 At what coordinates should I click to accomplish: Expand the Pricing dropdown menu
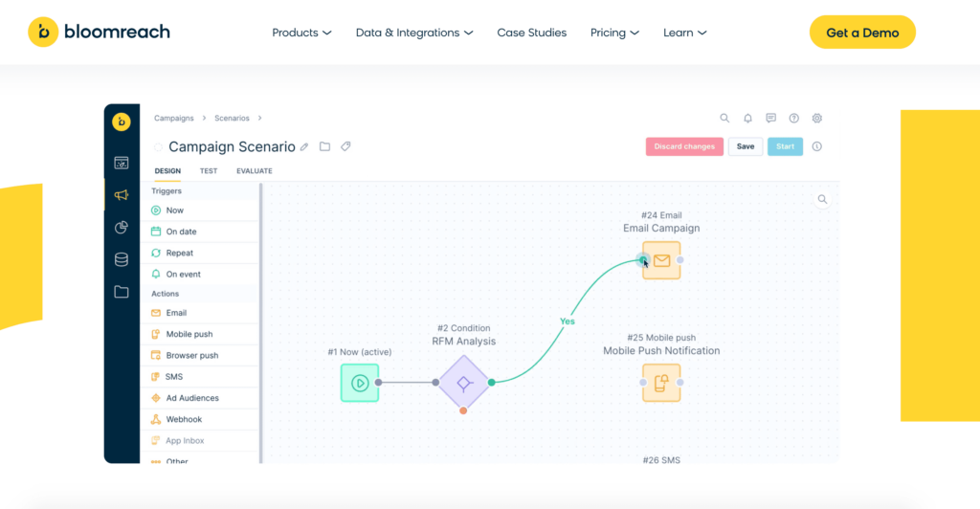[614, 33]
